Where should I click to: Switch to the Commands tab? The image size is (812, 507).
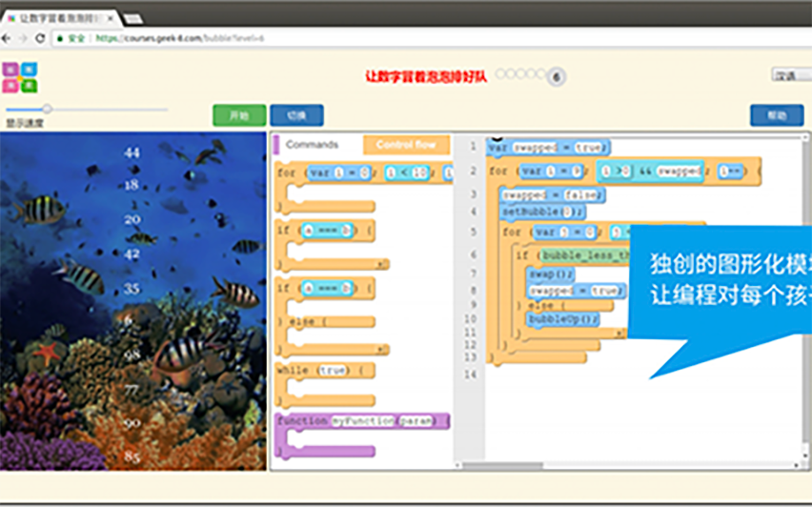pos(313,145)
